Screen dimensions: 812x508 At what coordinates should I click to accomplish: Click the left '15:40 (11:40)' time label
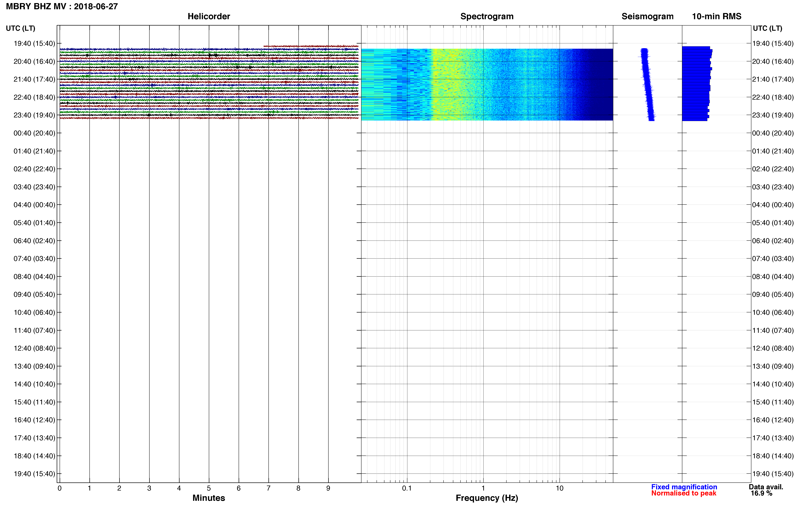click(x=34, y=402)
